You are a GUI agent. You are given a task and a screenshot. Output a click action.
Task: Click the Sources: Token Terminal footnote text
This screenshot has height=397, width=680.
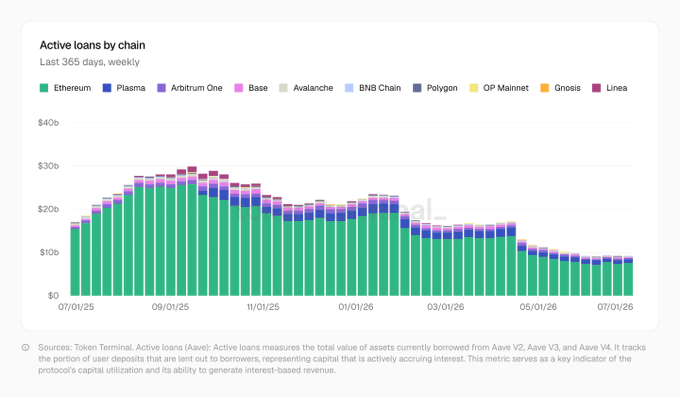click(342, 359)
